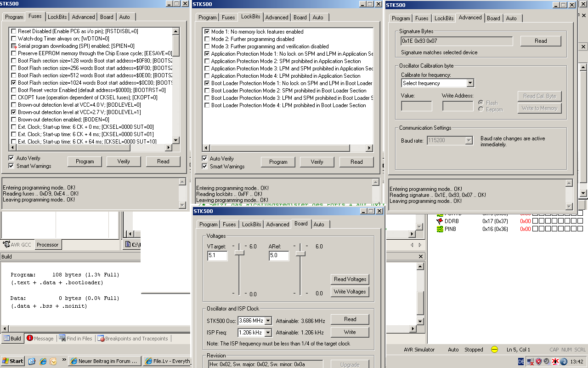
Task: Click left arrow of editor tab navigation
Action: click(412, 245)
